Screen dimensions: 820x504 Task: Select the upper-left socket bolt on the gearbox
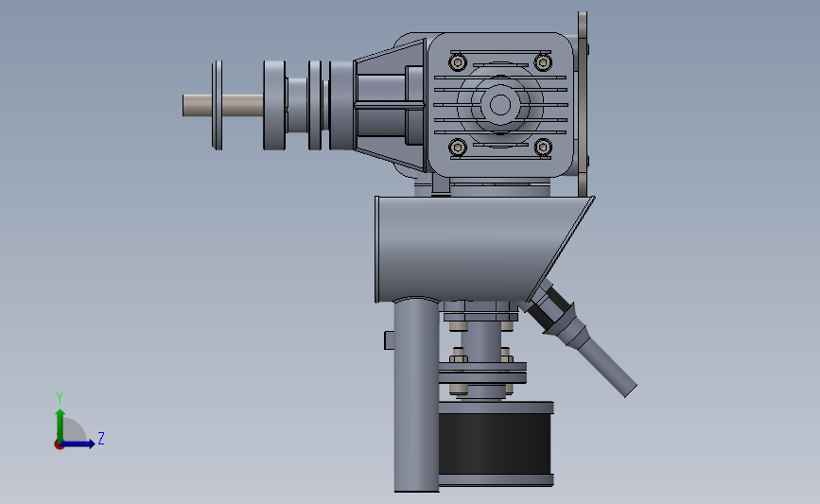click(x=458, y=62)
